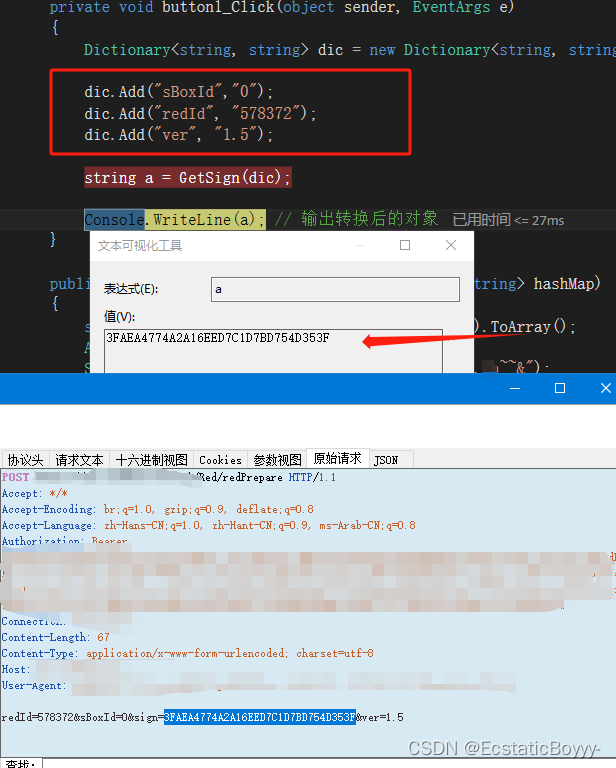Maximize the blue-titled packet capture window

560,388
